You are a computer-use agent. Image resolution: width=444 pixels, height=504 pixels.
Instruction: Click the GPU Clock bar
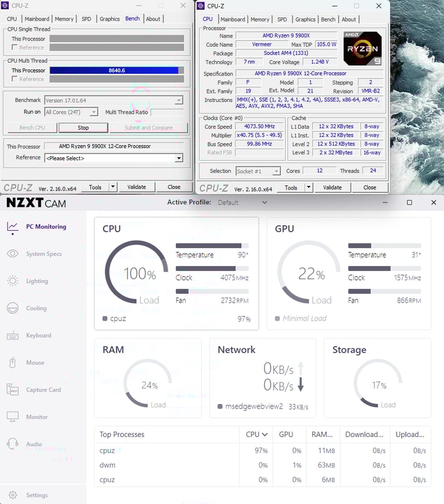point(384,268)
